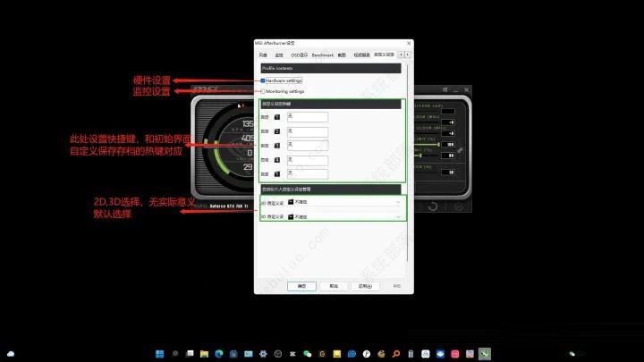Viewport: 644px width, 362px height.
Task: Open the Windows Start menu icon
Action: coord(160,354)
